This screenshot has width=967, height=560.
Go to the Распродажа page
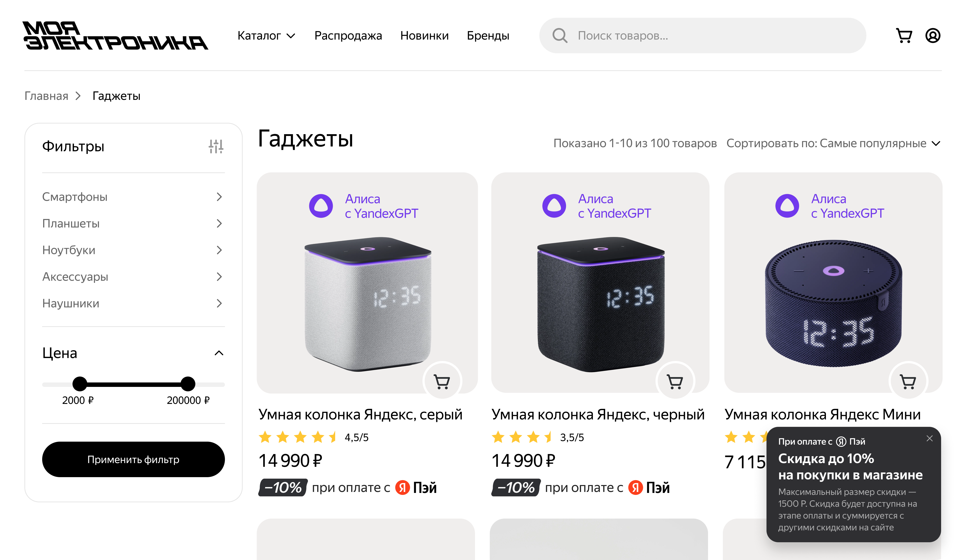tap(348, 36)
